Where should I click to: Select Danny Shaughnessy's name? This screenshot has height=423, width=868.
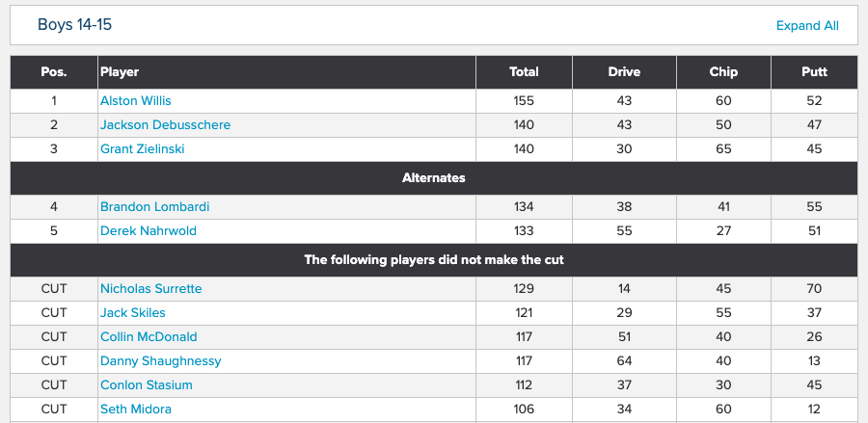click(160, 361)
